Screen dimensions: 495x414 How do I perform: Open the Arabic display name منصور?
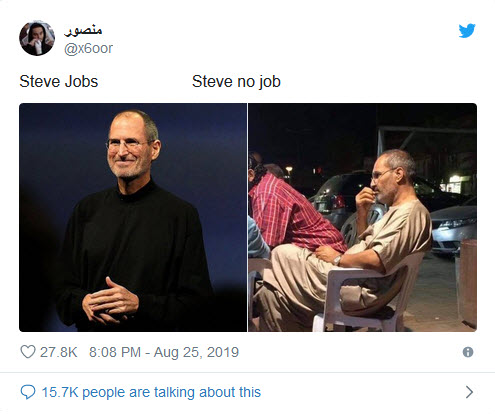click(x=83, y=30)
